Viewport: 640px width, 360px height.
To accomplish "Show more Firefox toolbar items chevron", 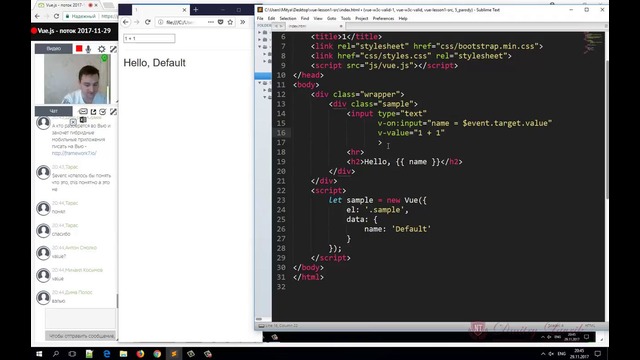I will point(242,22).
